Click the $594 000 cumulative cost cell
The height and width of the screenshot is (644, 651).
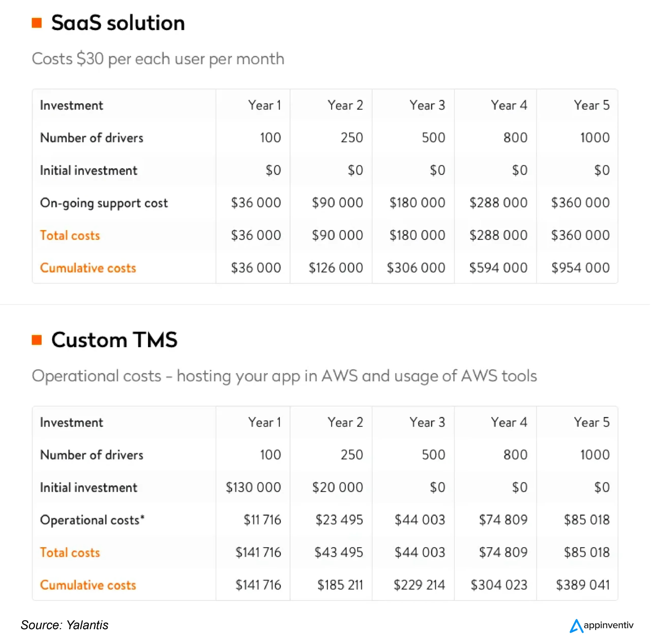[x=498, y=268]
